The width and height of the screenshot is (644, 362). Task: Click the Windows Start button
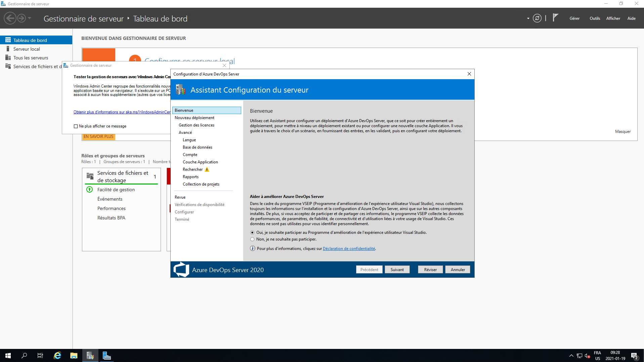coord(8,356)
